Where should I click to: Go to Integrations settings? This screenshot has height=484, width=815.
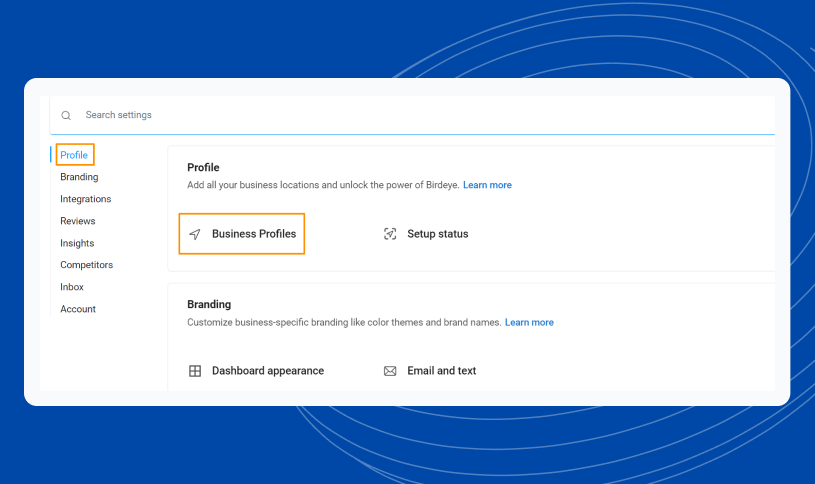(x=86, y=199)
